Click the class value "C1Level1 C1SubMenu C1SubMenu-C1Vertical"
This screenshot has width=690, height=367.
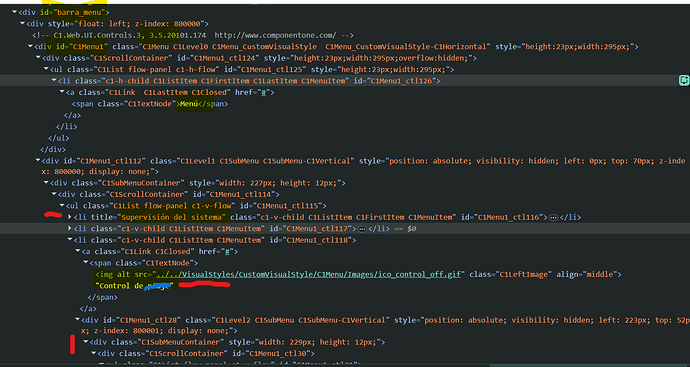(x=265, y=161)
